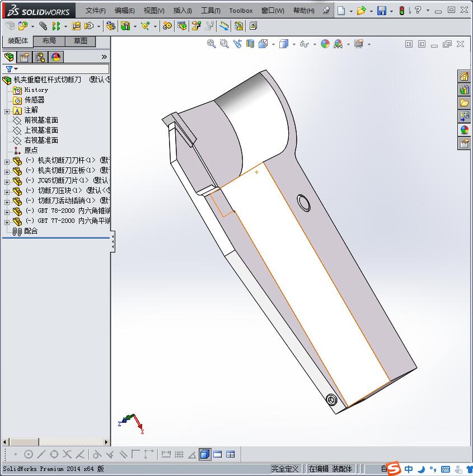Image resolution: width=473 pixels, height=476 pixels.
Task: Open the FeatureManager design tree tab
Action: click(x=9, y=57)
